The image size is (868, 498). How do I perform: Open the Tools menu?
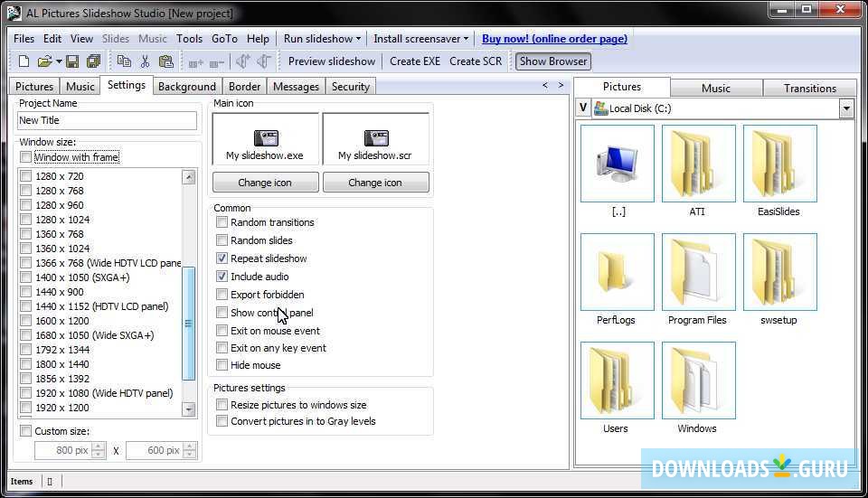click(x=189, y=39)
